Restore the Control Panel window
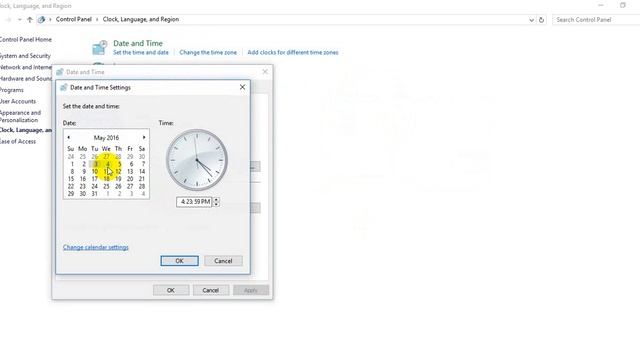The width and height of the screenshot is (640, 360). [622, 5]
